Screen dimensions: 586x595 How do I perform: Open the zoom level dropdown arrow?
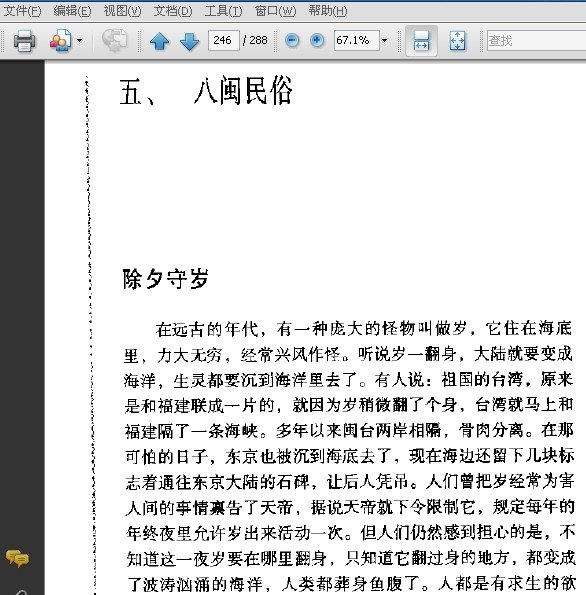[384, 40]
